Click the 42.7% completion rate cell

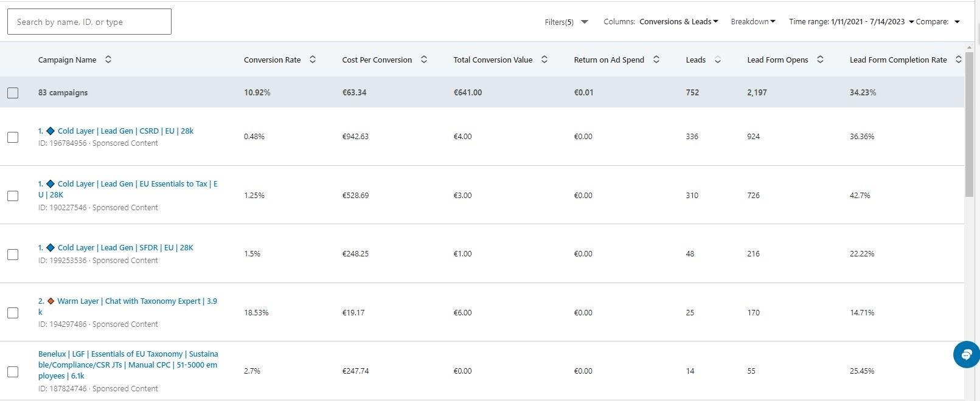860,196
